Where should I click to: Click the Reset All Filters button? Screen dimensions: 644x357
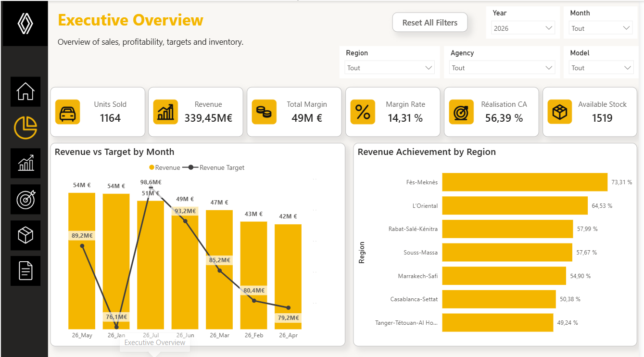point(430,23)
